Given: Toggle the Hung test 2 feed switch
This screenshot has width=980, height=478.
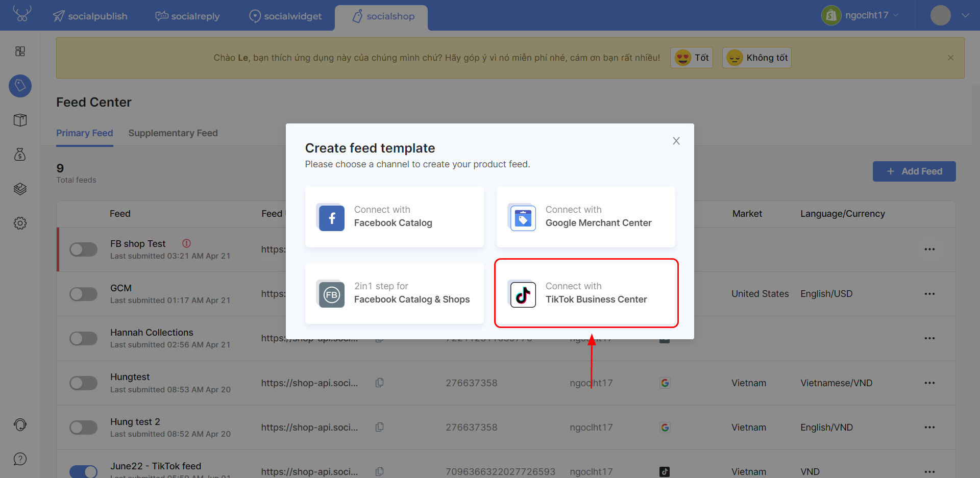Looking at the screenshot, I should coord(84,427).
